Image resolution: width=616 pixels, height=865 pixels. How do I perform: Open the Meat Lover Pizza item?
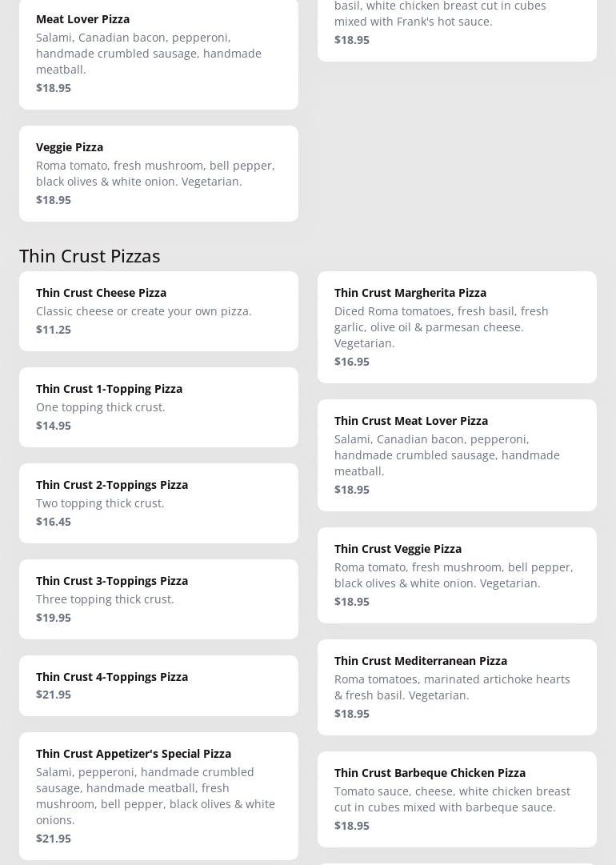(x=158, y=53)
